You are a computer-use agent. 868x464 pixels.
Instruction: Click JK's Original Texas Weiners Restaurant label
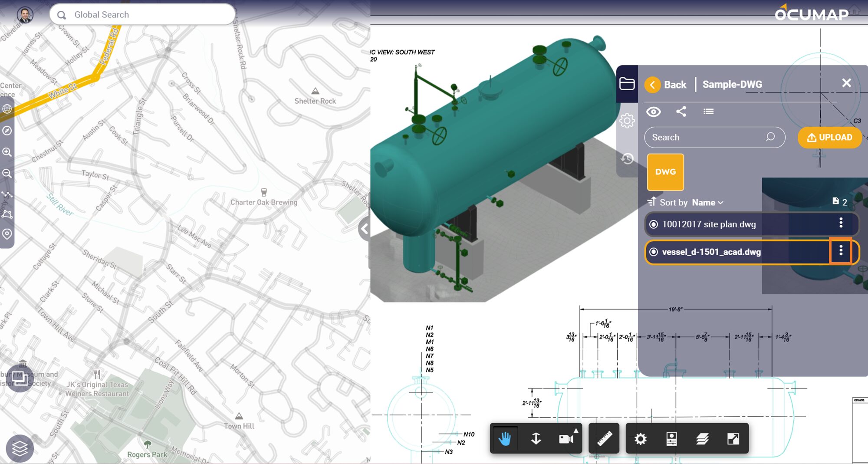tap(97, 389)
